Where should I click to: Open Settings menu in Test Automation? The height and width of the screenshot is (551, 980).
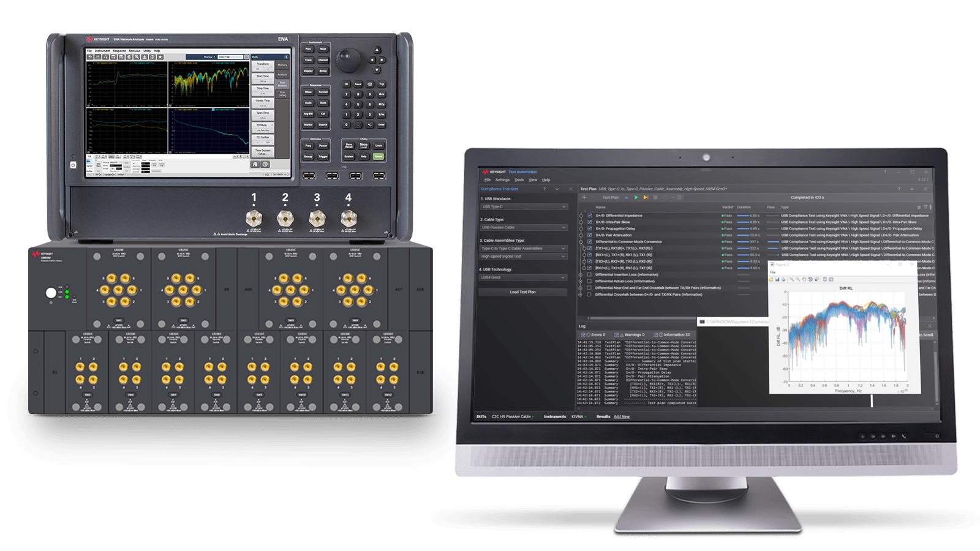(502, 180)
